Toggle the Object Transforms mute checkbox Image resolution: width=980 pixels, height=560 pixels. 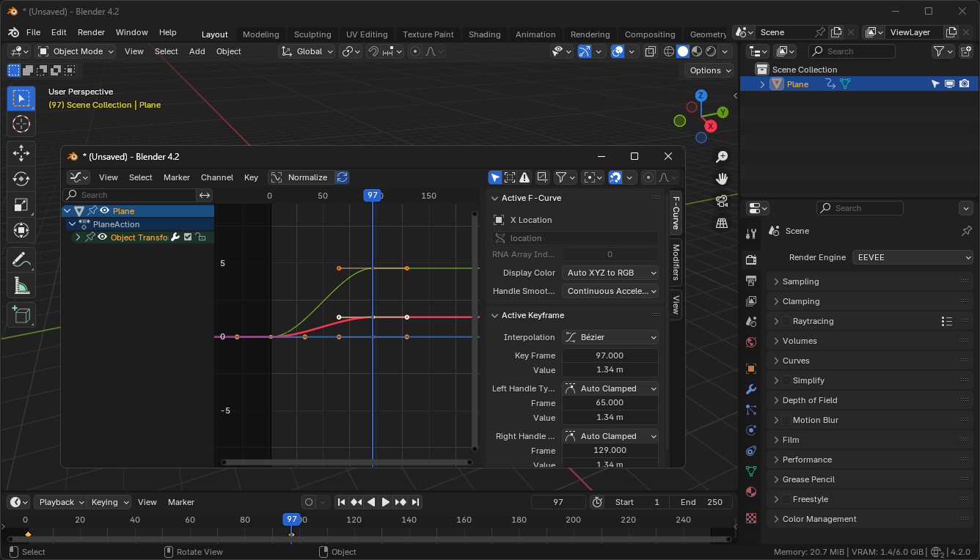[x=188, y=237]
